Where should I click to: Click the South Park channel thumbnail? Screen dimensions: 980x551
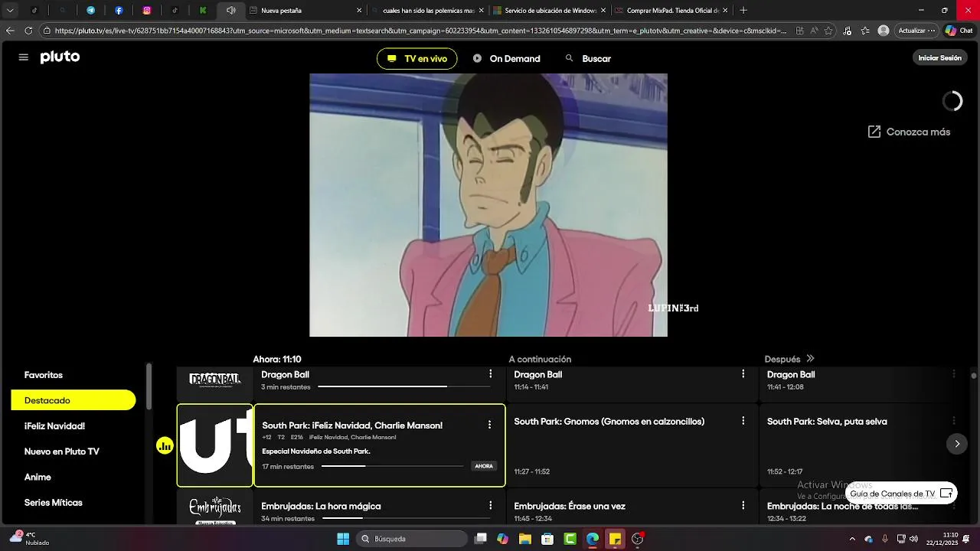[x=215, y=445]
